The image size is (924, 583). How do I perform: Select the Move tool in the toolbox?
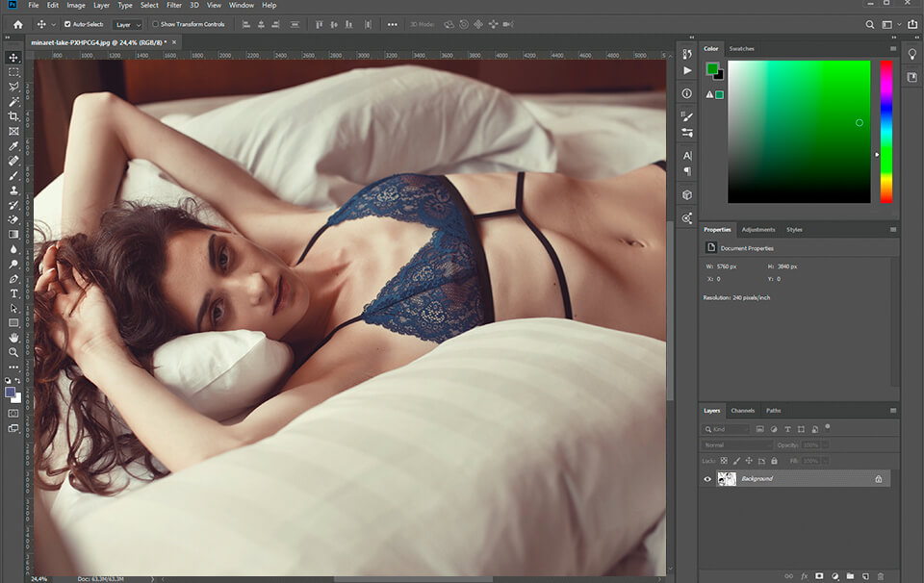point(13,57)
